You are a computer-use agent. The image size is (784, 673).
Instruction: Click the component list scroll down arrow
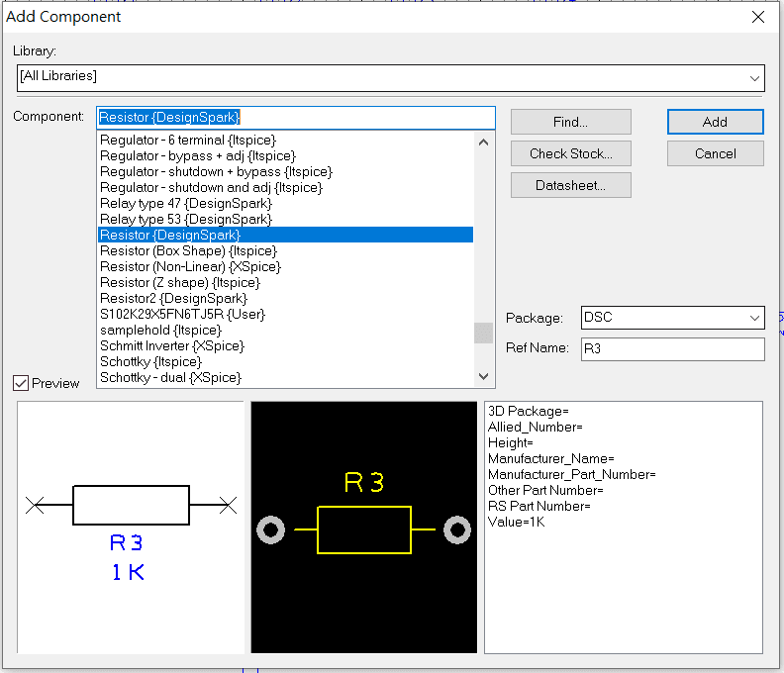483,376
